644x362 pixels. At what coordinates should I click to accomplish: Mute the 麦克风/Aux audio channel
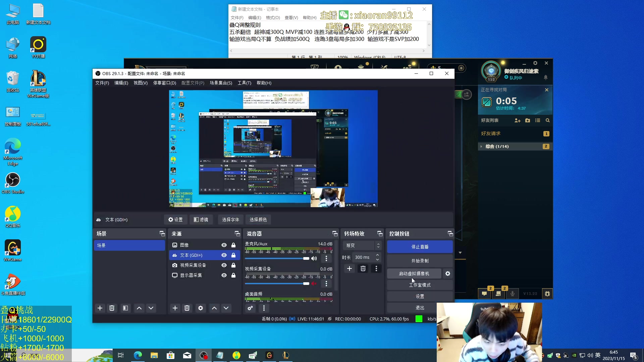pyautogui.click(x=314, y=258)
